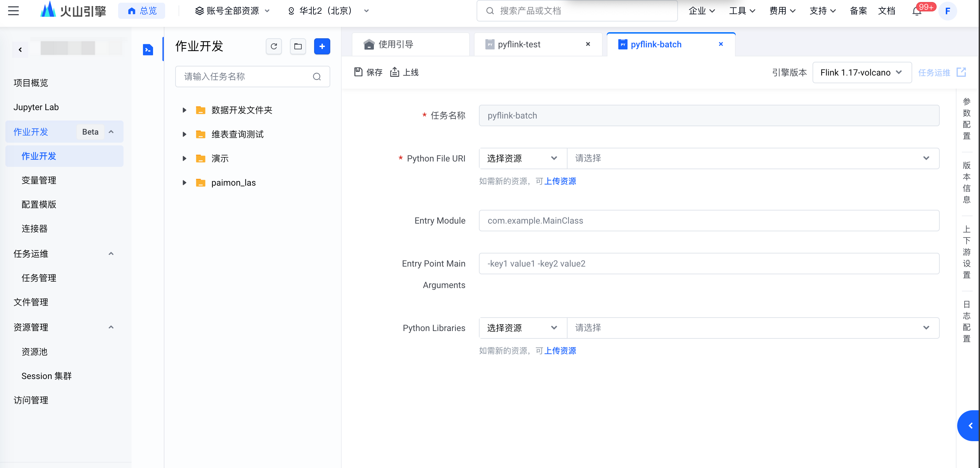Refresh the 作业开发 task list
Image resolution: width=980 pixels, height=468 pixels.
[274, 46]
